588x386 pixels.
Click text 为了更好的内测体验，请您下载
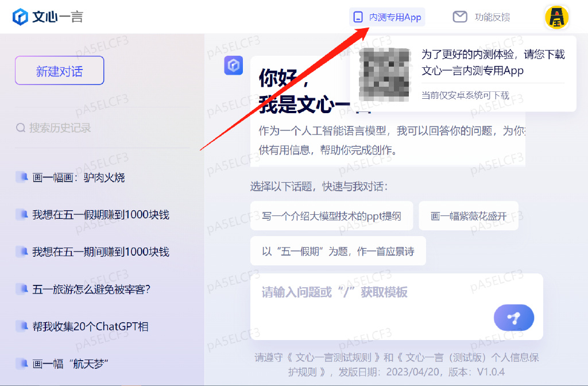(493, 55)
